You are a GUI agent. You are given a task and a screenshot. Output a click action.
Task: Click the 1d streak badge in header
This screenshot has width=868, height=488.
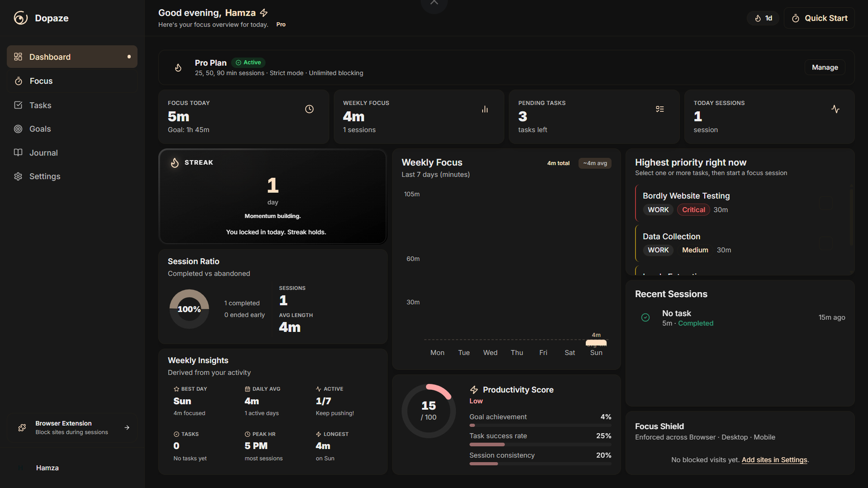(x=763, y=18)
